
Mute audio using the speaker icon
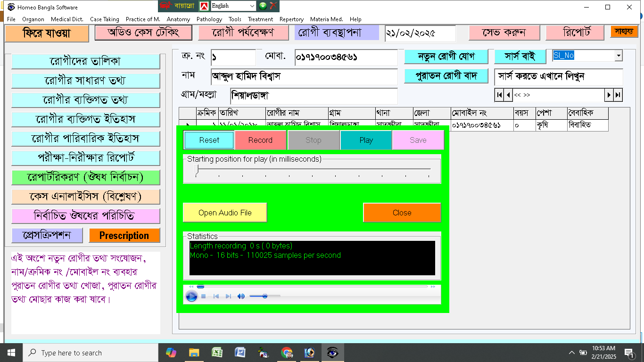click(x=241, y=296)
